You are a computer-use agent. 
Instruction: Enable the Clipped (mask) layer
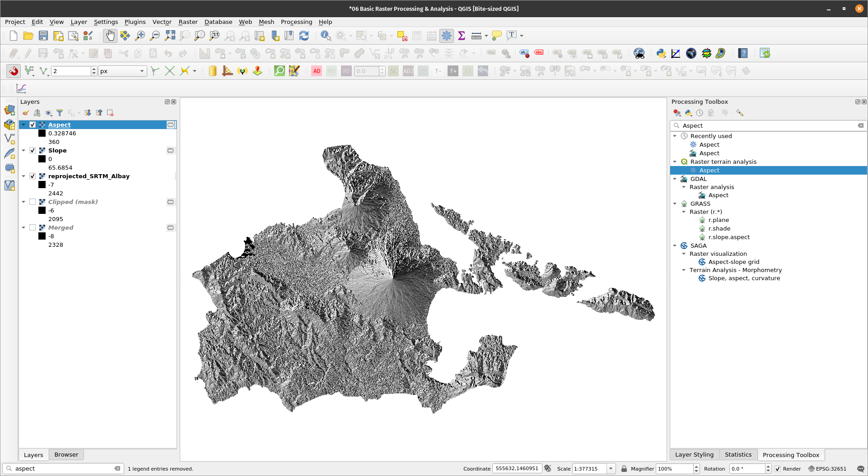[33, 202]
